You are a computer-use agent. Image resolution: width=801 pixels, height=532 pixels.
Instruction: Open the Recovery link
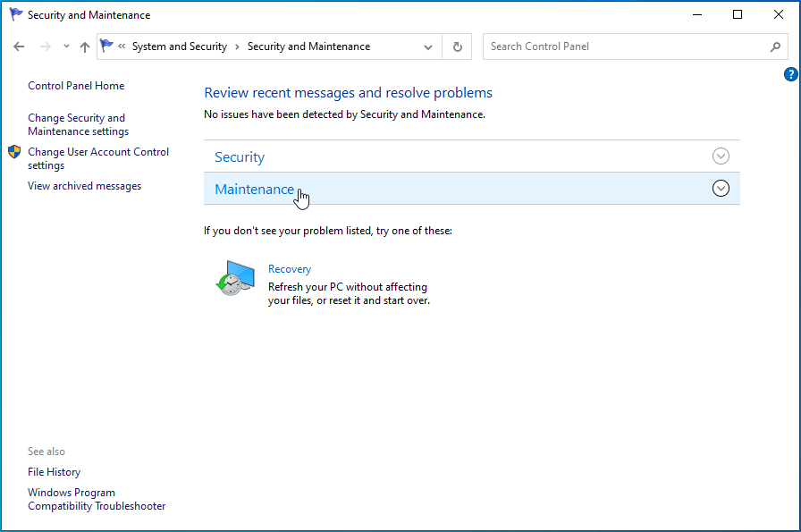[x=290, y=269]
